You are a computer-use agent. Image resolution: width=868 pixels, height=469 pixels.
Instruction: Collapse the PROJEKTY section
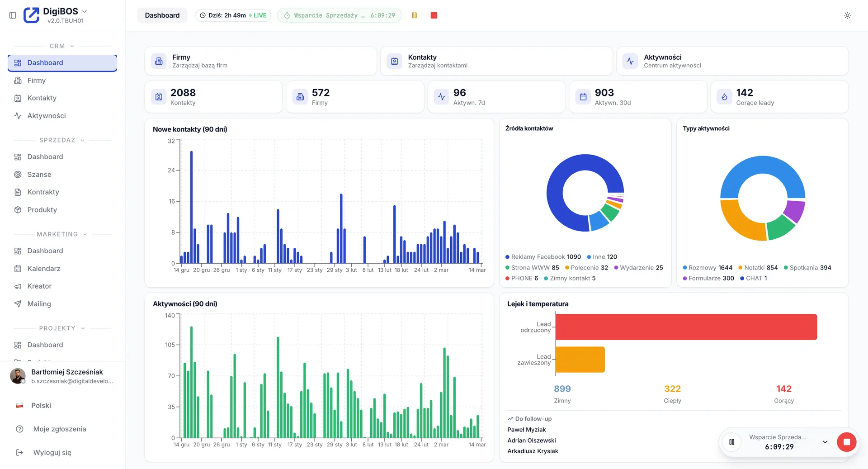(x=62, y=328)
